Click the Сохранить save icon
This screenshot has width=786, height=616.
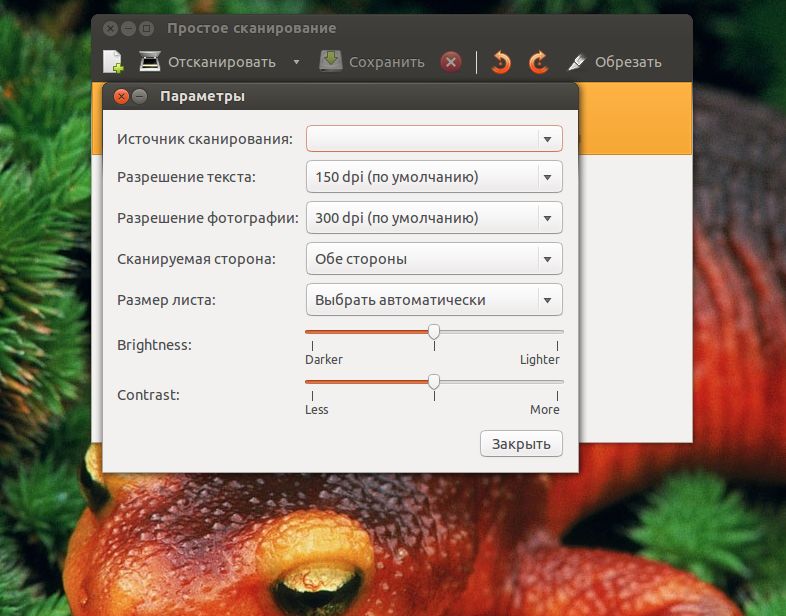331,61
